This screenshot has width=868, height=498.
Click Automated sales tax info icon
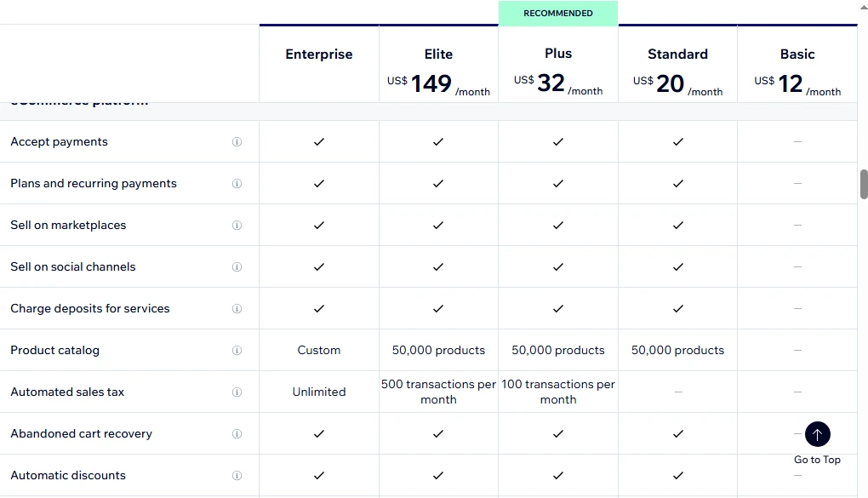pyautogui.click(x=237, y=392)
